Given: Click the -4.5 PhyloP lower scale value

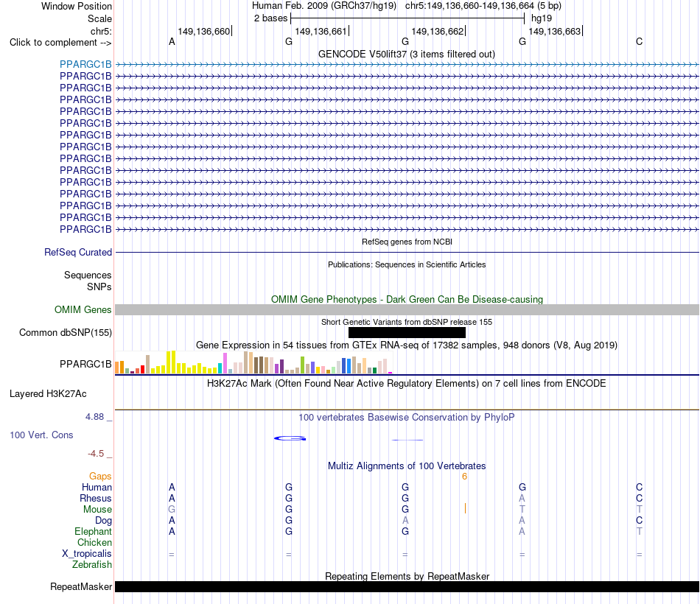Looking at the screenshot, I should click(96, 454).
